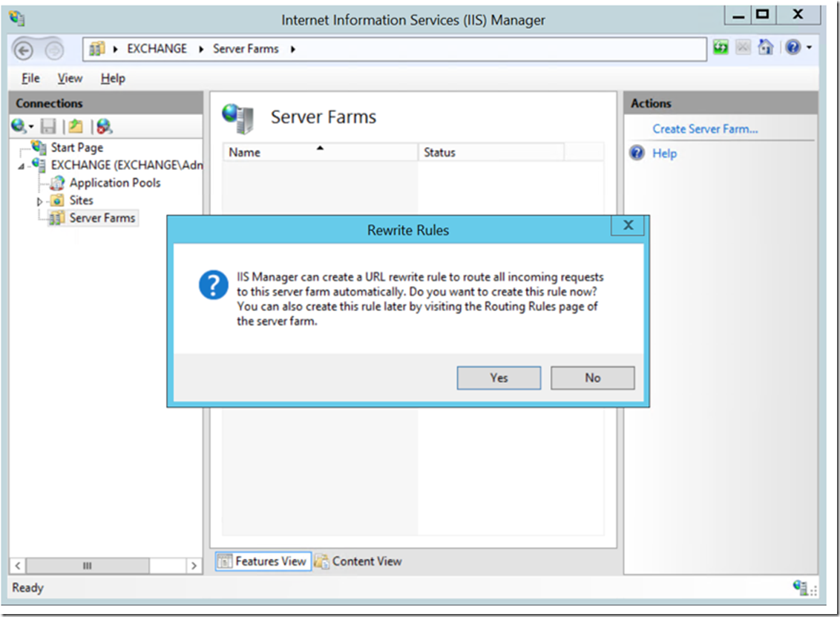Click the Create Server Farm link

(x=705, y=129)
